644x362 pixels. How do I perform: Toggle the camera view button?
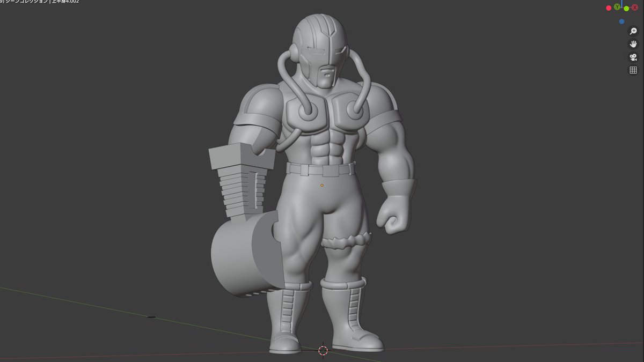pos(633,57)
